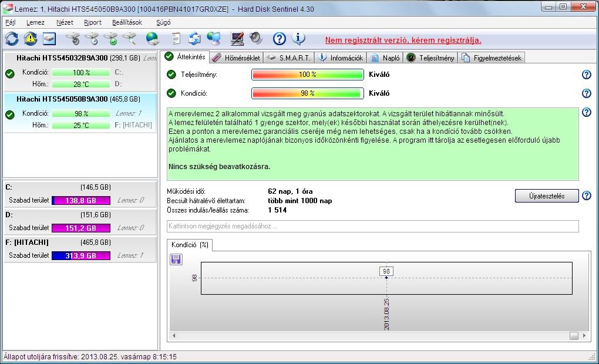
Task: Switch to the S.M.A.R.T. tab
Action: 289,58
